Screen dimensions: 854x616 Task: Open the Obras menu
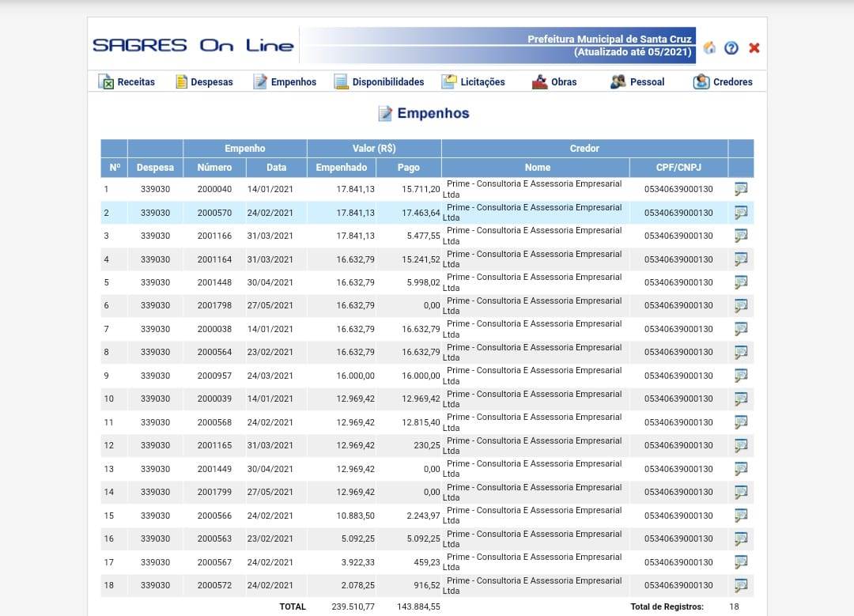pos(554,81)
